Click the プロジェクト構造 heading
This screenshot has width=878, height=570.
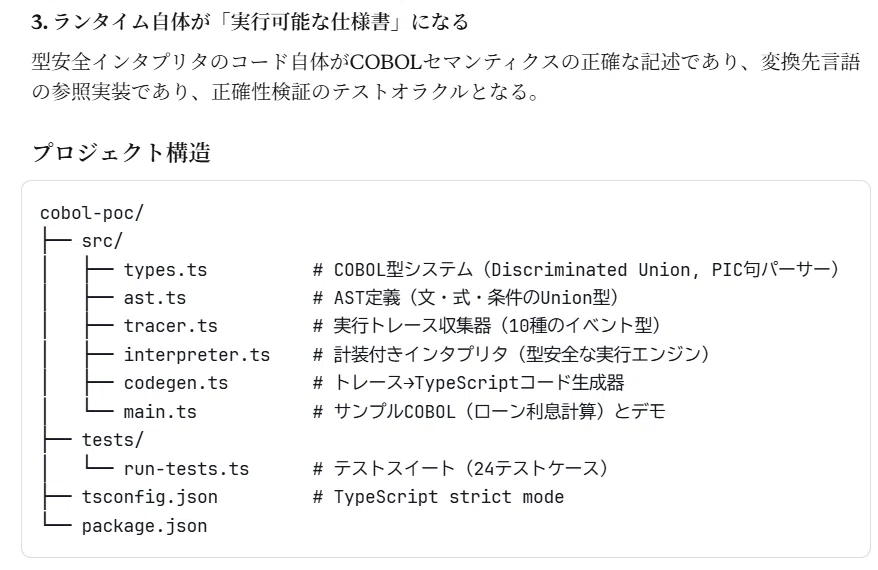[x=121, y=152]
